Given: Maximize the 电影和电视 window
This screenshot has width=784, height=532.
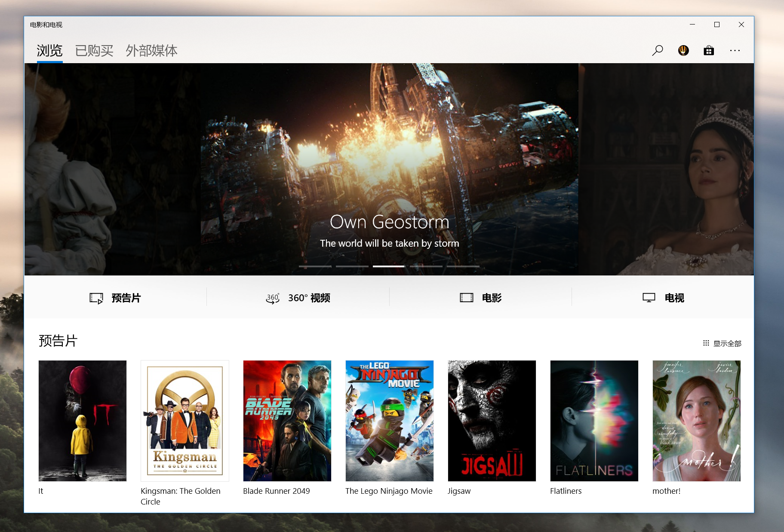Looking at the screenshot, I should (x=717, y=24).
